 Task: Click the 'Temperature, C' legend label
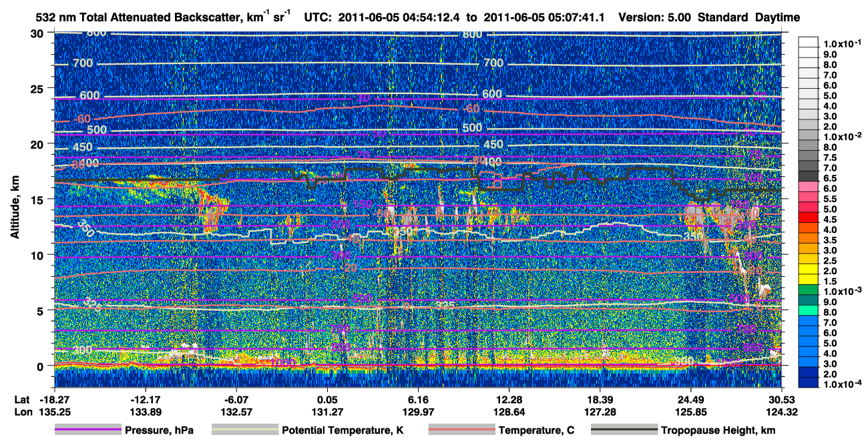(536, 430)
